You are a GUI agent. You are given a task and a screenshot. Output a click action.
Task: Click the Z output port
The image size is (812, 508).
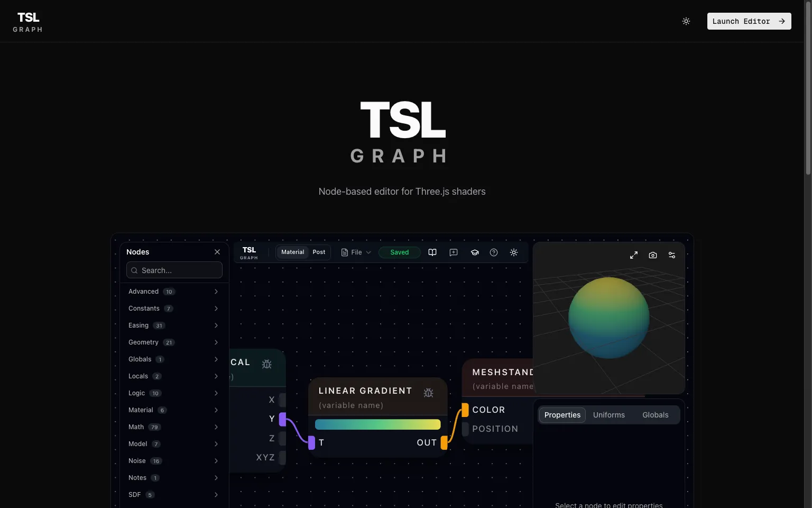coord(283,438)
